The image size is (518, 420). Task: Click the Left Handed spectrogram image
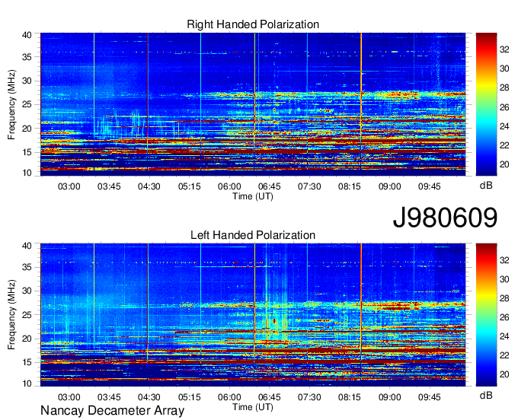click(x=253, y=315)
